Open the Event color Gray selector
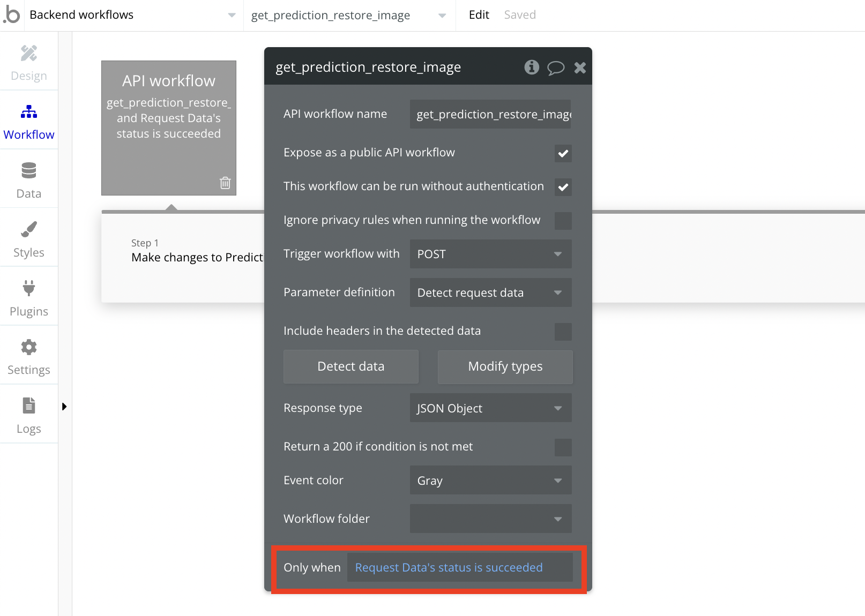 pos(490,480)
